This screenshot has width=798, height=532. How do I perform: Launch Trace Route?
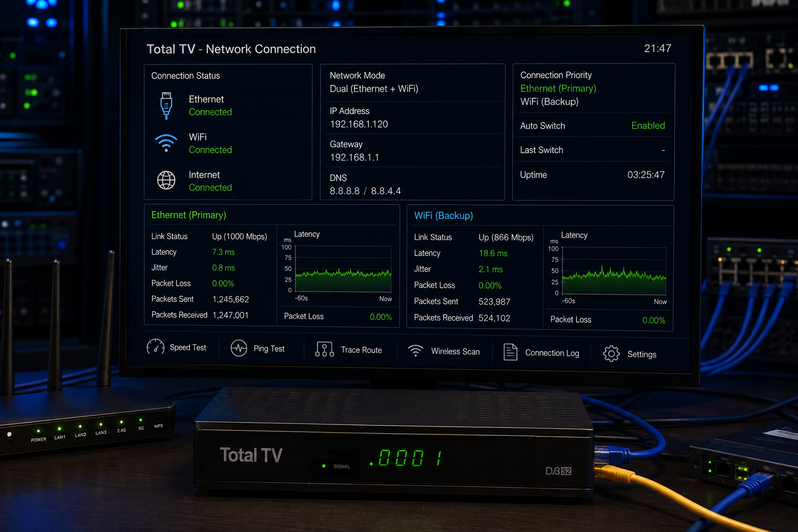tap(362, 350)
